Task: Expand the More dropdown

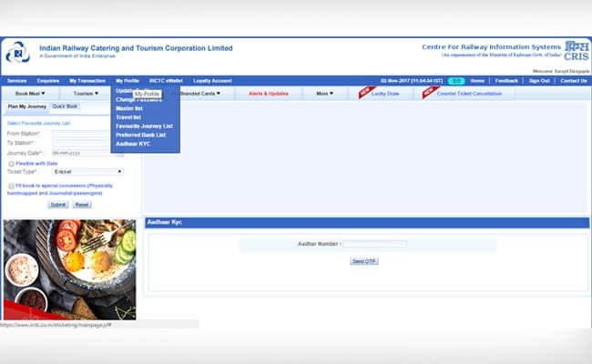Action: point(324,93)
